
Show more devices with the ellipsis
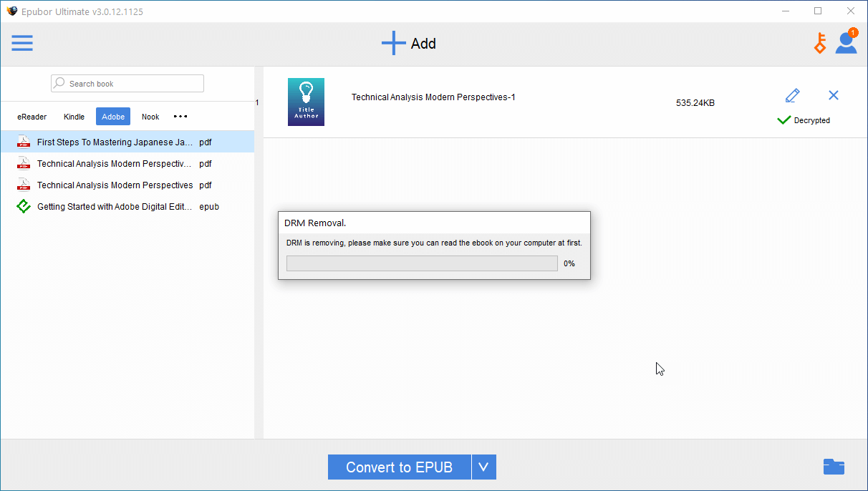click(x=180, y=116)
